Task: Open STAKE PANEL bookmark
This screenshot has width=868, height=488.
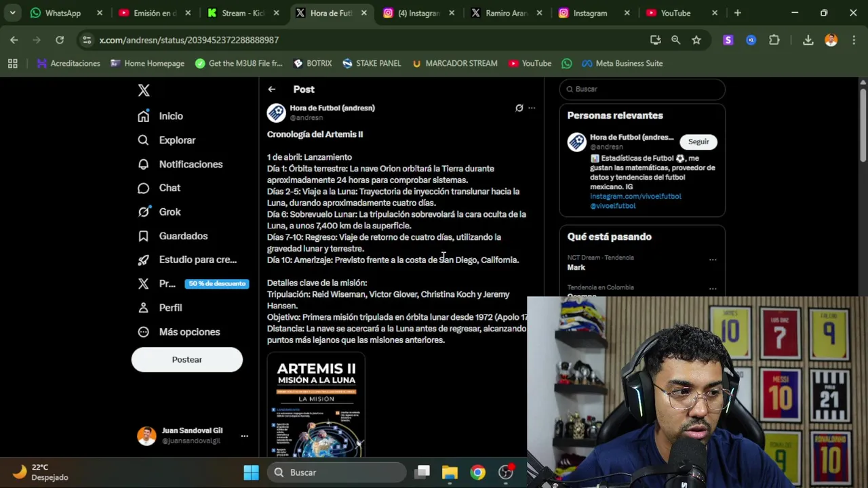Action: pyautogui.click(x=372, y=63)
